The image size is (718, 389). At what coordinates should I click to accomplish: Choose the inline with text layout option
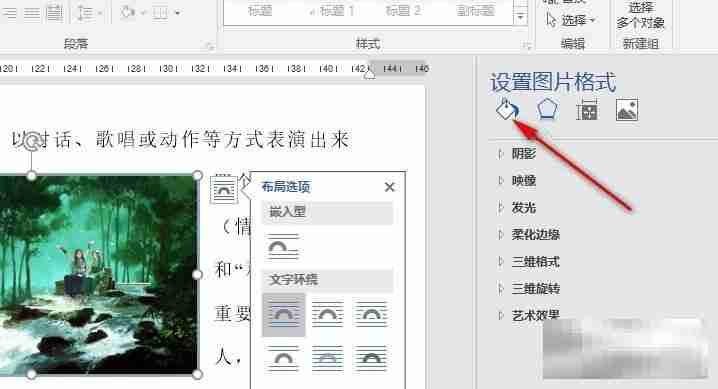click(283, 246)
